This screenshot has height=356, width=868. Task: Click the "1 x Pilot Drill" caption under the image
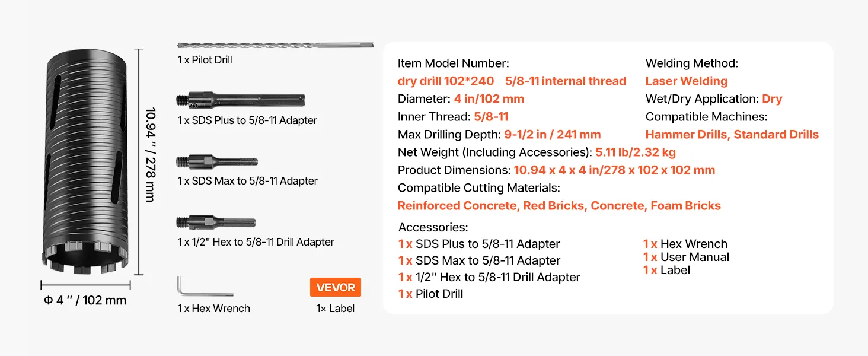pyautogui.click(x=205, y=60)
